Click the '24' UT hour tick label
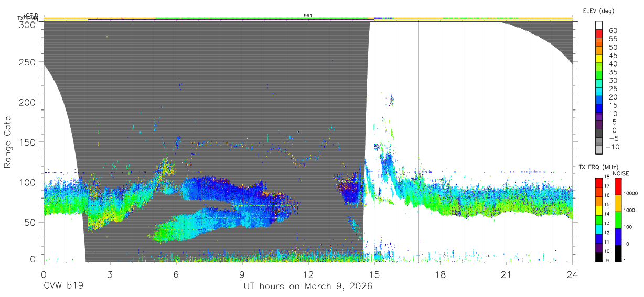Viewport: 644px width, 297px height. tap(572, 274)
